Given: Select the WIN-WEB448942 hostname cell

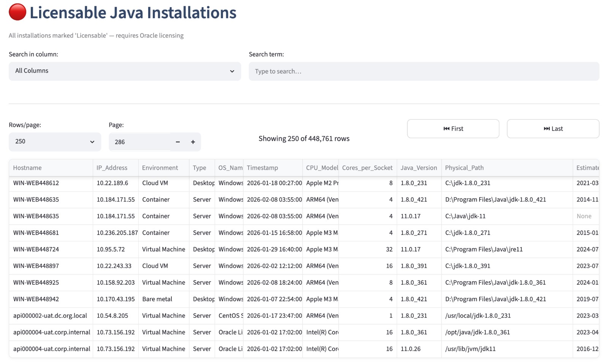Looking at the screenshot, I should (x=51, y=299).
